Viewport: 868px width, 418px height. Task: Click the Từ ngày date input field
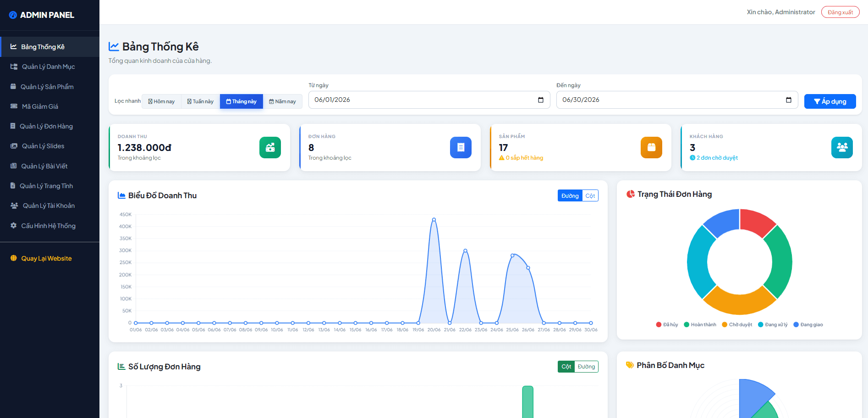(x=429, y=100)
